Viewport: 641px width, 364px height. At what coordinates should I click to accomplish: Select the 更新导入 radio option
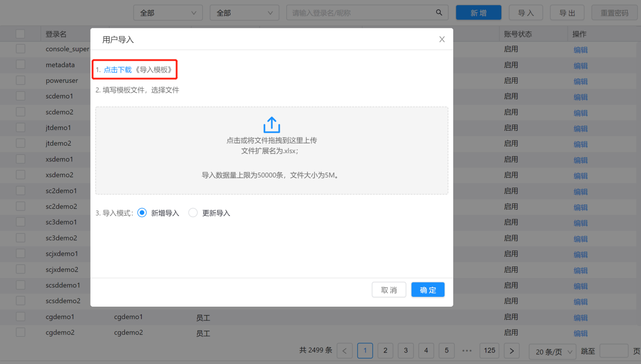pos(193,213)
